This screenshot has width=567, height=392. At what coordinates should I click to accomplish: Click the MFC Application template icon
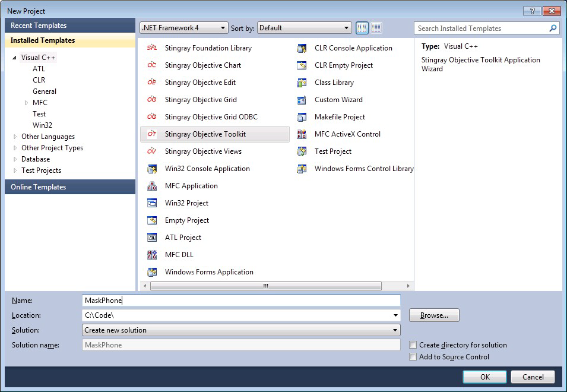click(152, 186)
